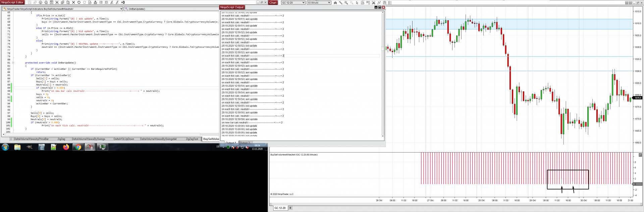Click the Visual Studio icon in editor toolbar

click(x=123, y=2)
